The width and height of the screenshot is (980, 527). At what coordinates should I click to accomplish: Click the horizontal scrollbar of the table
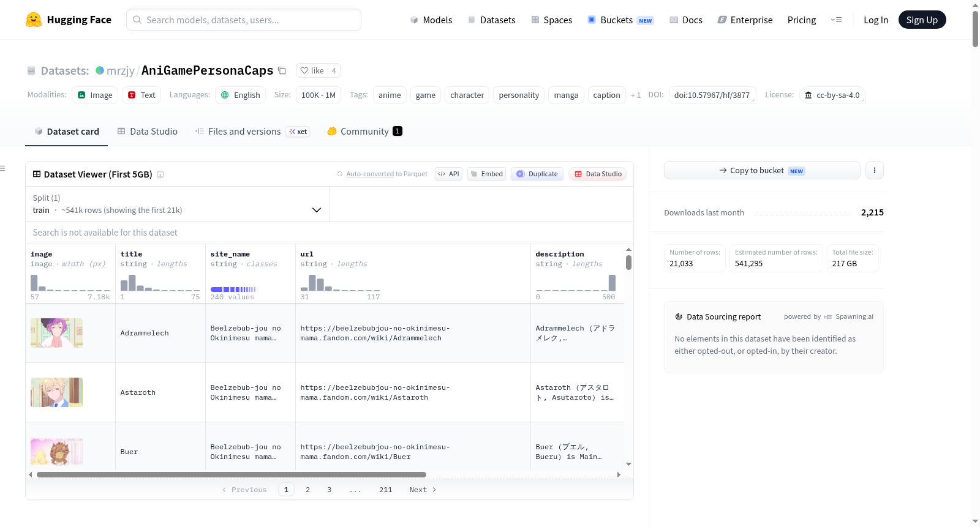232,474
